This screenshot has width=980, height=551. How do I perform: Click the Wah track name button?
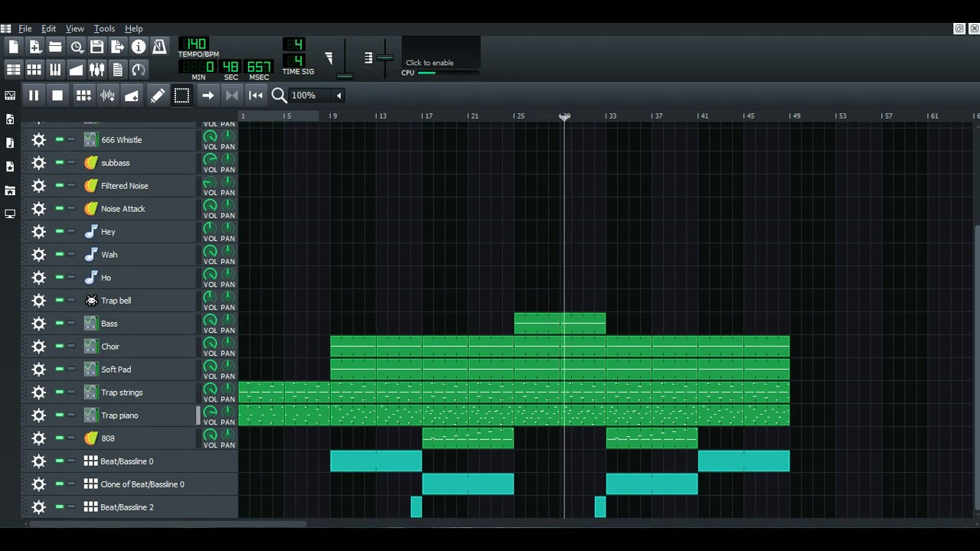(139, 255)
